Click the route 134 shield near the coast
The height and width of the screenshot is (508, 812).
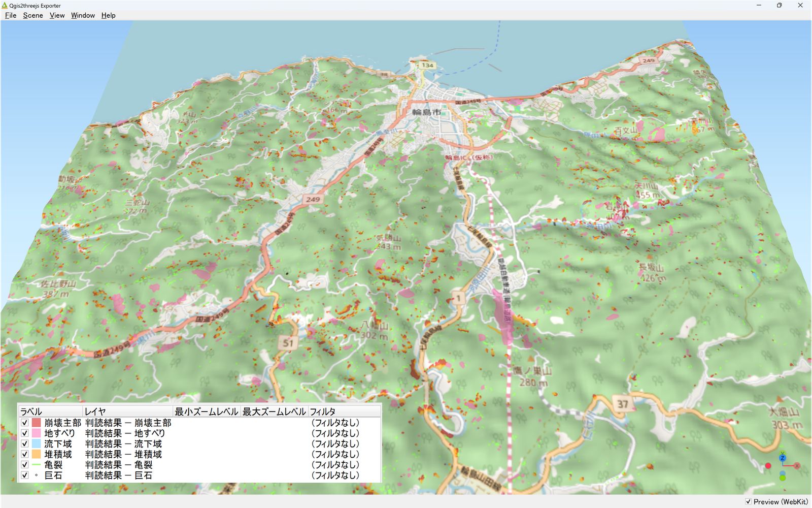[428, 65]
